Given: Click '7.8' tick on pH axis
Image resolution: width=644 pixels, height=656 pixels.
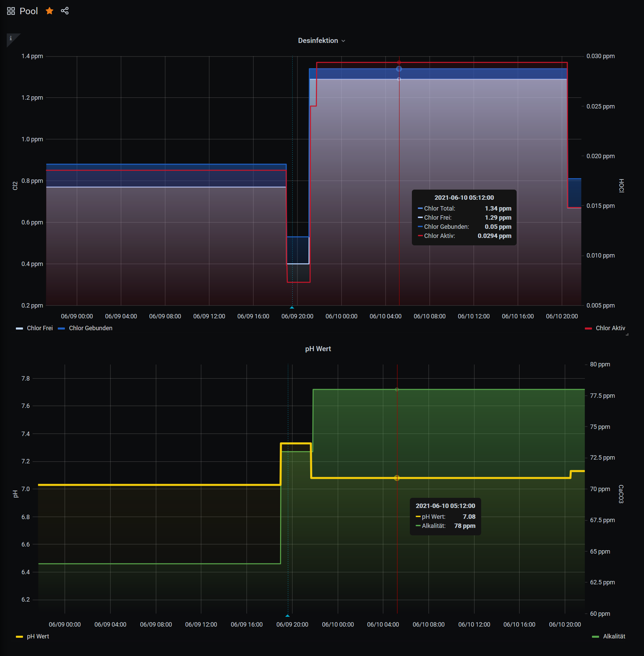Looking at the screenshot, I should click(26, 379).
